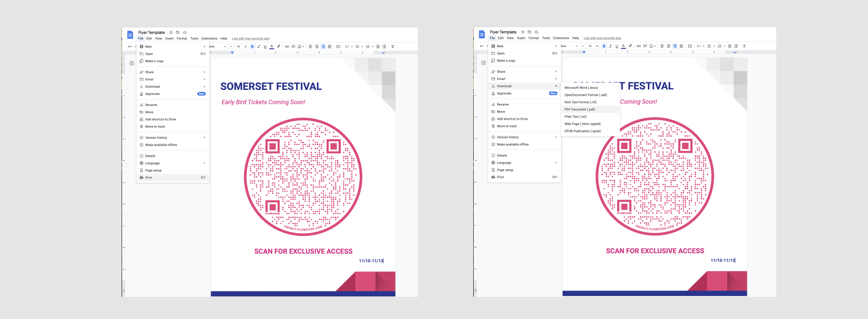The height and width of the screenshot is (319, 868).
Task: Increase font size plus in left screenshot
Action: [x=245, y=47]
